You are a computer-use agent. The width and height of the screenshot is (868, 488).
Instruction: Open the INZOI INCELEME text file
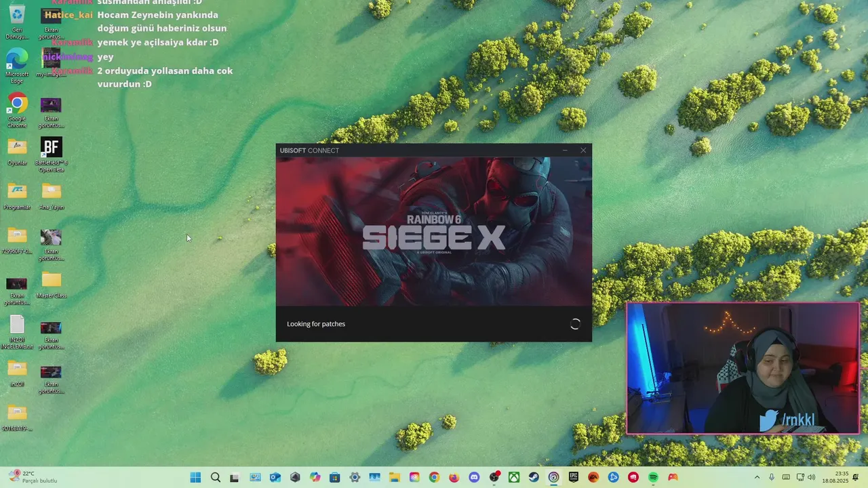tap(17, 332)
